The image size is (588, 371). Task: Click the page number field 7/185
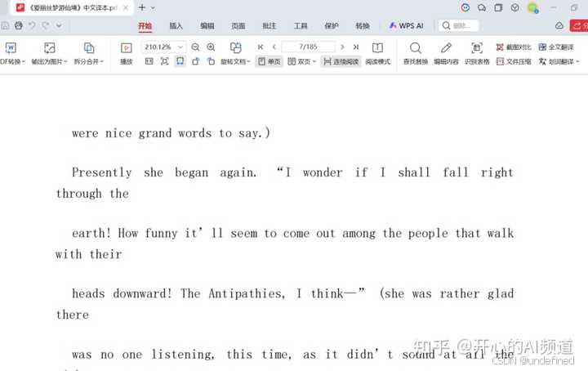click(x=308, y=47)
